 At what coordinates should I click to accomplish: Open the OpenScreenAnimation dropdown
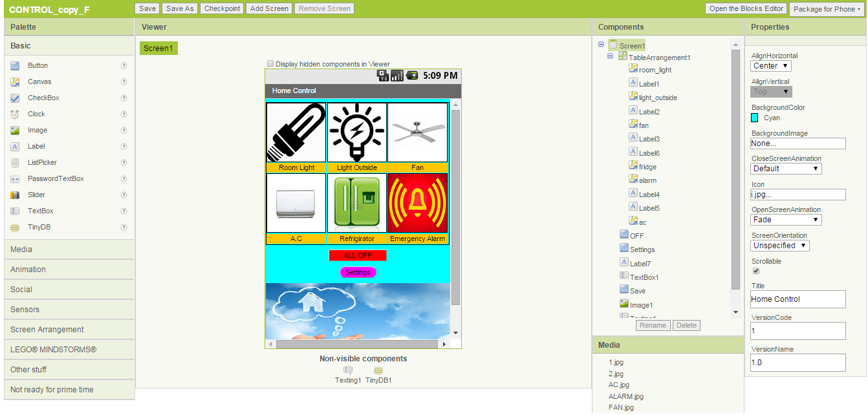coord(785,219)
